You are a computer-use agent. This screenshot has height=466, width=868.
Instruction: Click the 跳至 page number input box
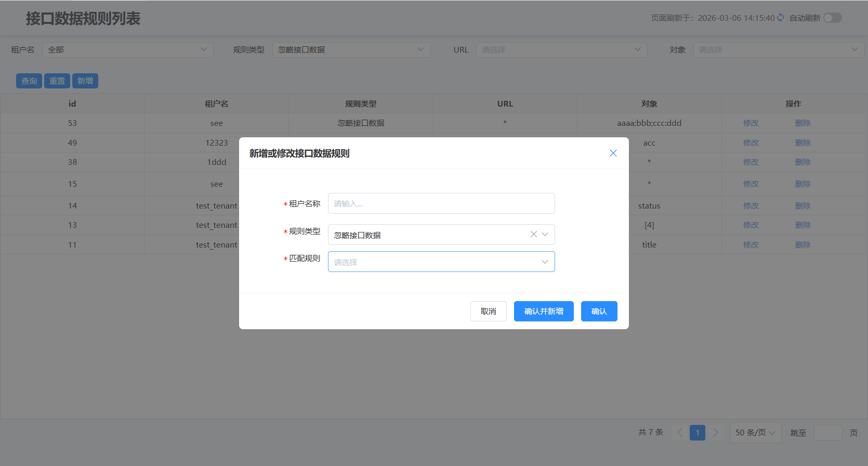tap(827, 433)
